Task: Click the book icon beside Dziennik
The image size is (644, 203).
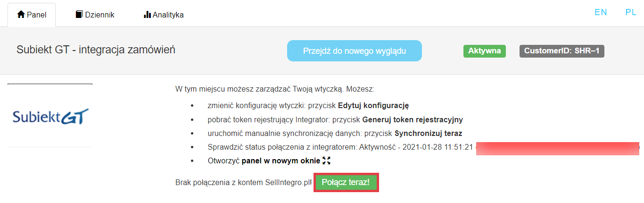Action: tap(79, 15)
